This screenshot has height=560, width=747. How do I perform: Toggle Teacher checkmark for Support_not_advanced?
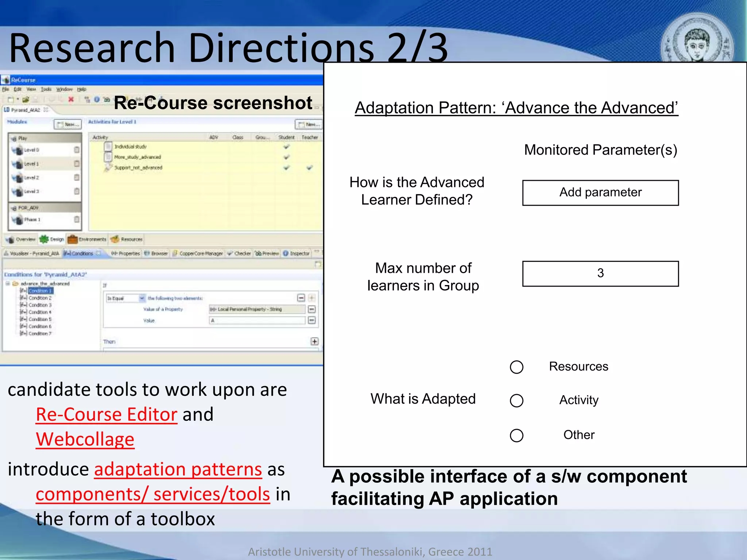309,168
